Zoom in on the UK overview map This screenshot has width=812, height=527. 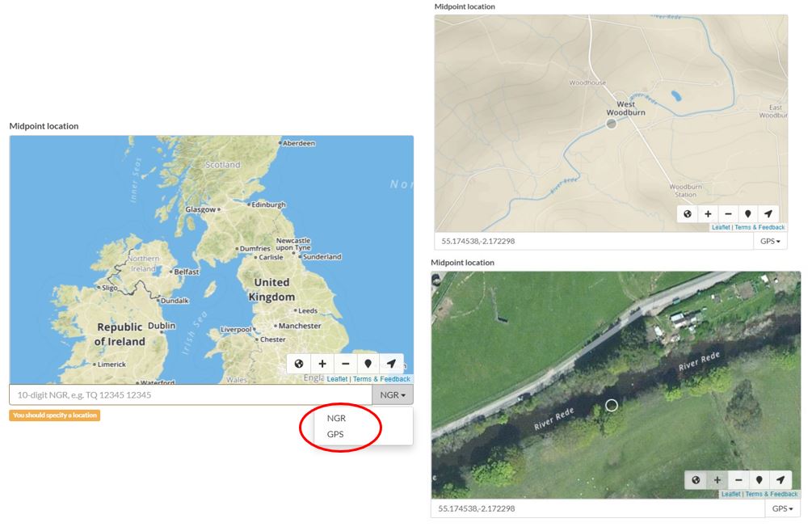pyautogui.click(x=322, y=364)
